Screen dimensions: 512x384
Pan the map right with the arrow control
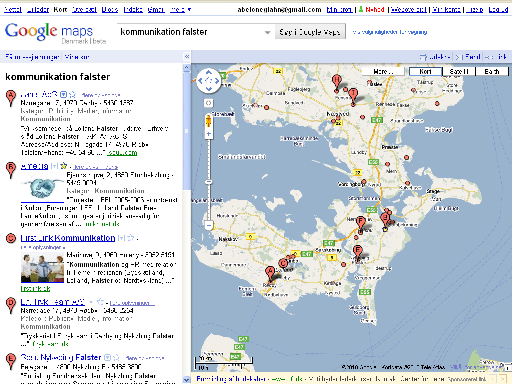(x=217, y=80)
